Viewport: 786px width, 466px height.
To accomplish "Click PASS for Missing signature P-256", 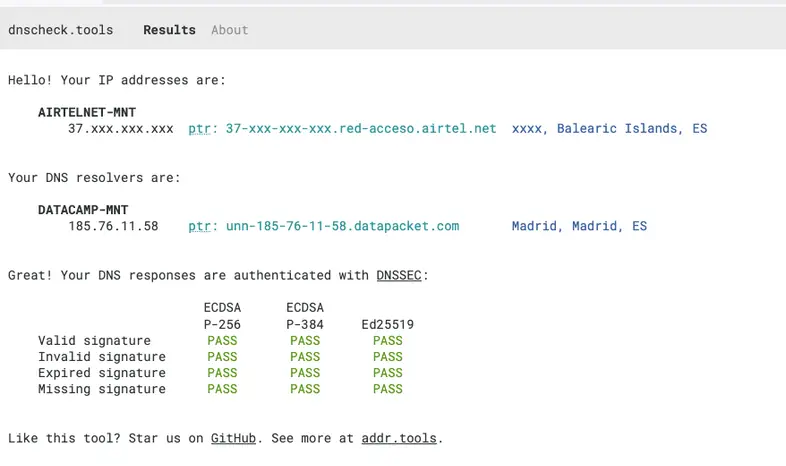I will click(222, 389).
